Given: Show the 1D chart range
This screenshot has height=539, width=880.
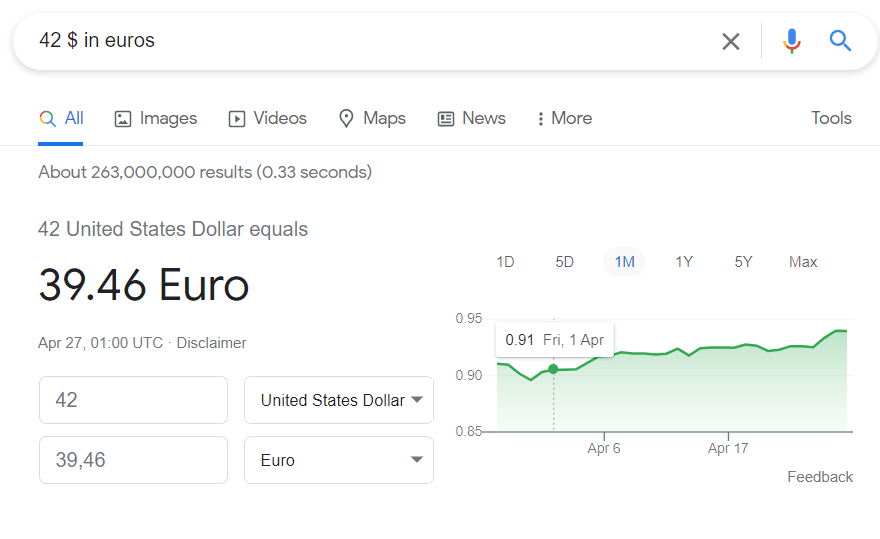Looking at the screenshot, I should pos(505,262).
